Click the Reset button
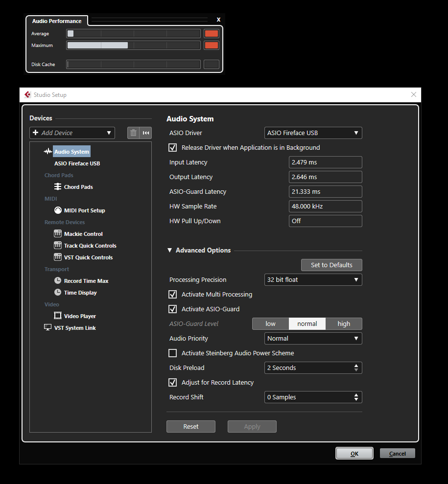Image resolution: width=448 pixels, height=484 pixels. [191, 427]
